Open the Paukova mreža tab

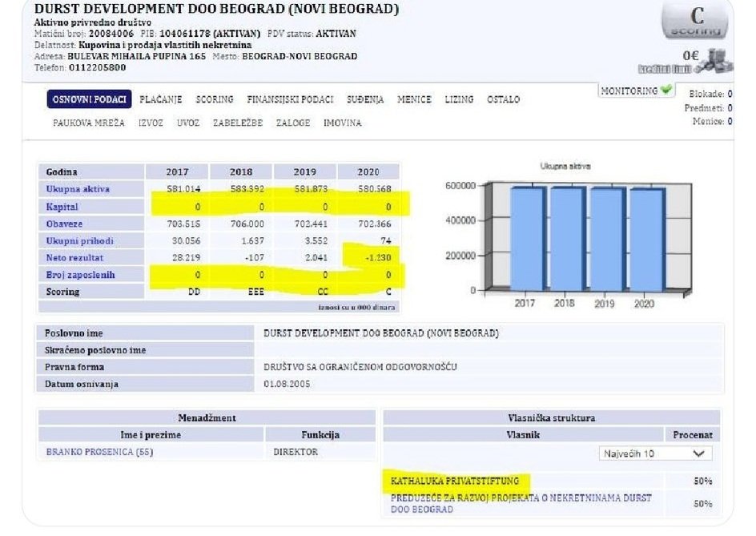click(x=89, y=123)
